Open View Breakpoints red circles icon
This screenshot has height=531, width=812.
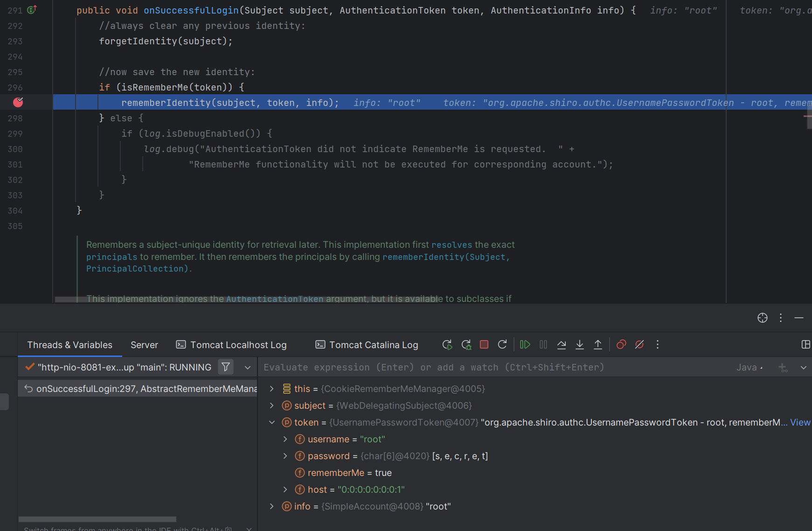621,345
